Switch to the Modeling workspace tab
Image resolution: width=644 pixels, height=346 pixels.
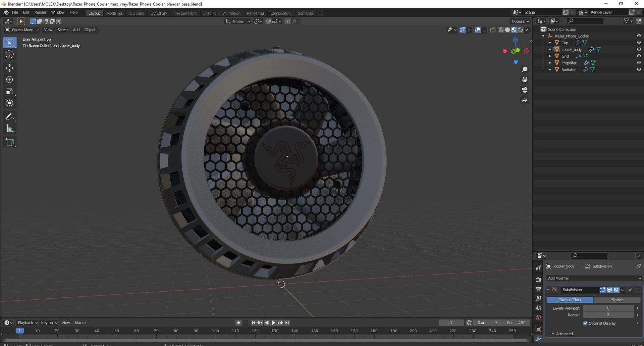click(114, 13)
